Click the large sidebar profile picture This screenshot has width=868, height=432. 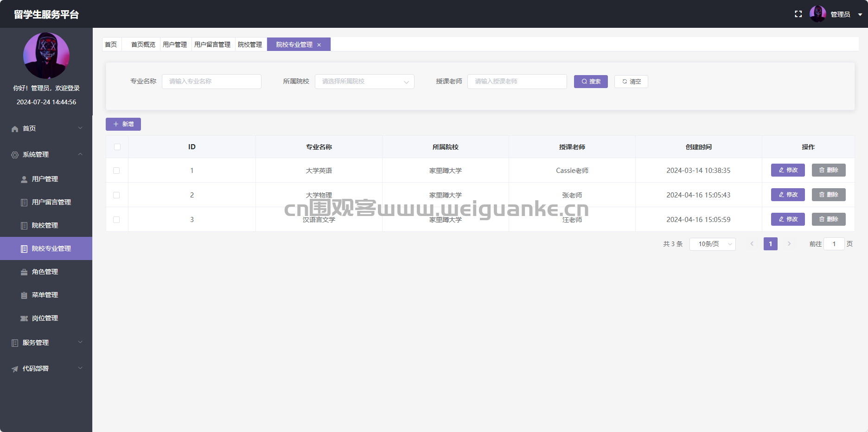(46, 56)
